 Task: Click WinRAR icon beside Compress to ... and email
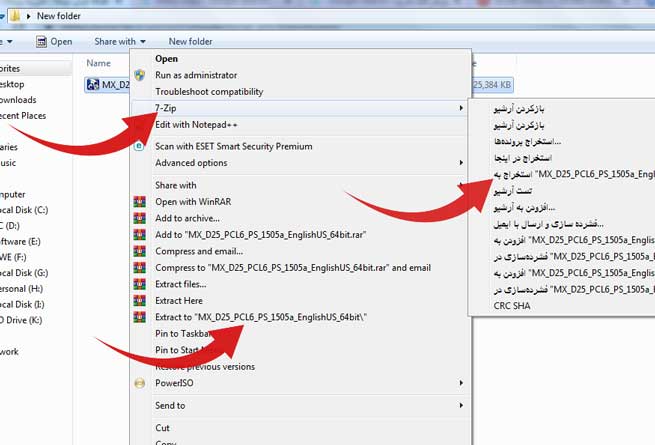(140, 268)
